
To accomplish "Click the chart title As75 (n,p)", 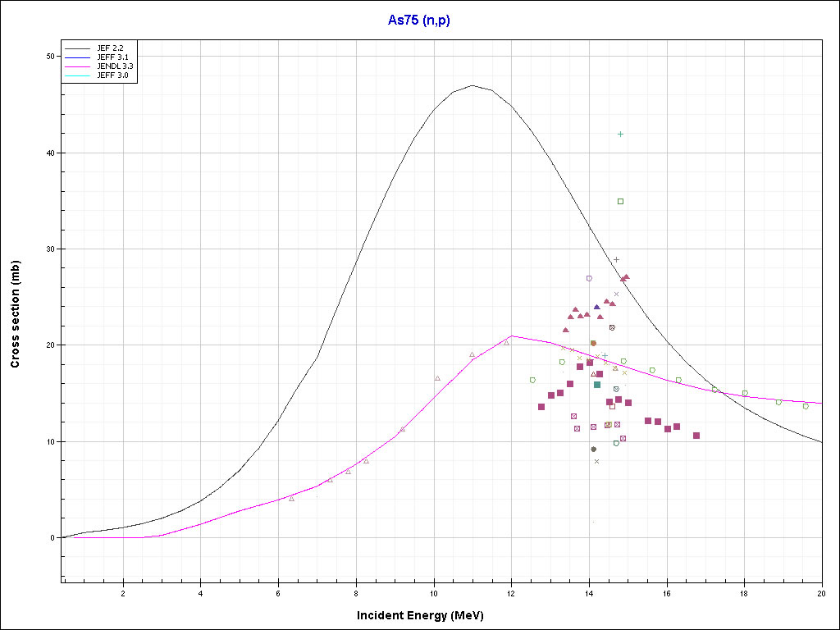I will 419,21.
